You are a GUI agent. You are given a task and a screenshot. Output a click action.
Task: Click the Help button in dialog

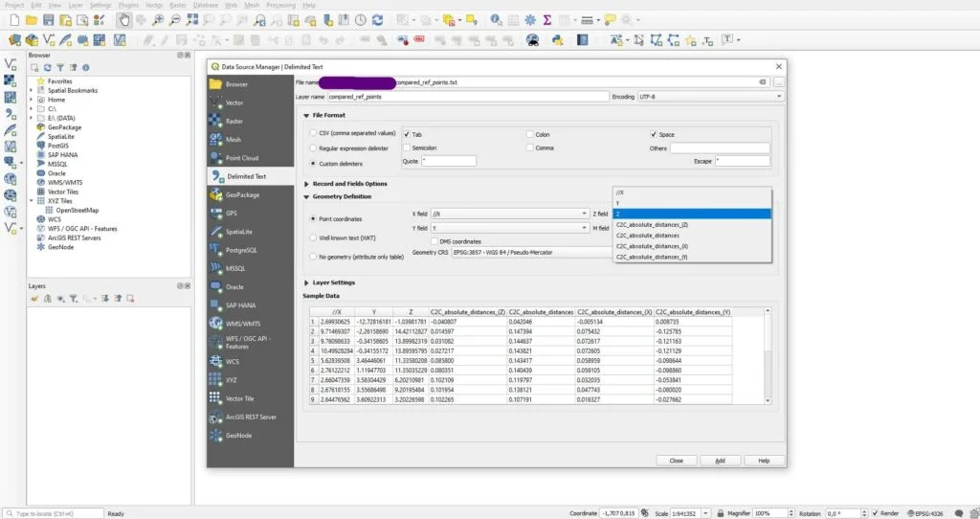[x=764, y=461]
